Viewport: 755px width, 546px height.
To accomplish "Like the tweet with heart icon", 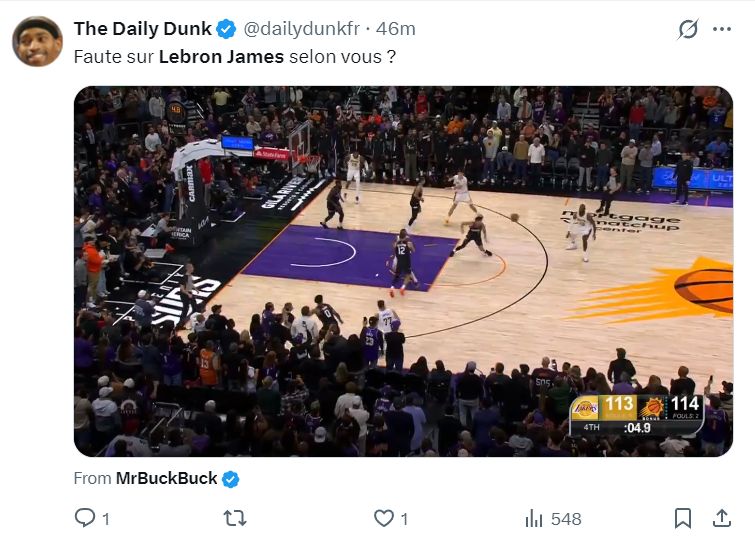I will pos(383,518).
